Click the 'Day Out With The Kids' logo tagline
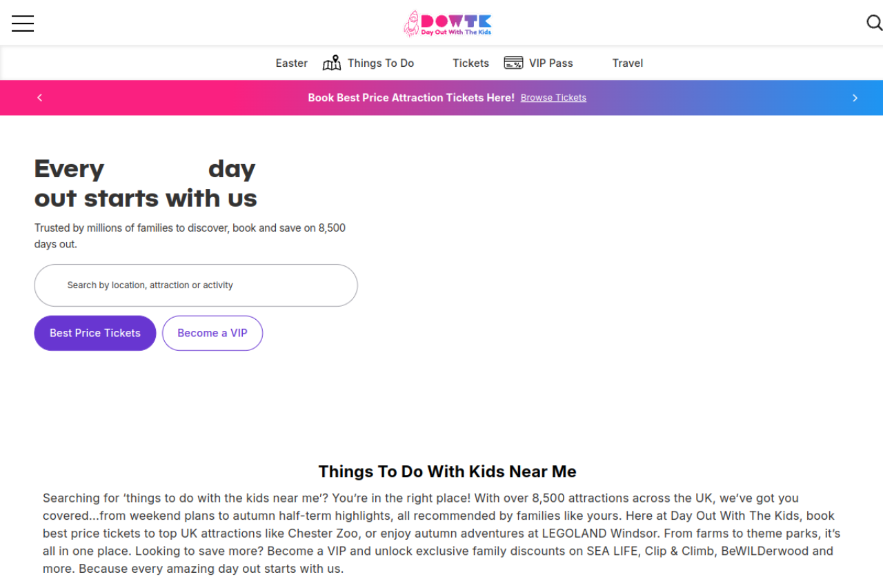Image resolution: width=883 pixels, height=588 pixels. pos(456,32)
